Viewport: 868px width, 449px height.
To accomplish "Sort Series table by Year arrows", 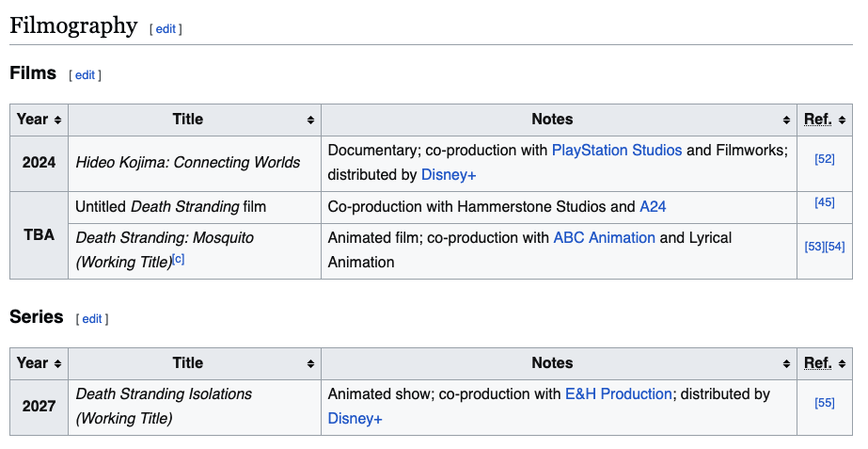I will (57, 363).
